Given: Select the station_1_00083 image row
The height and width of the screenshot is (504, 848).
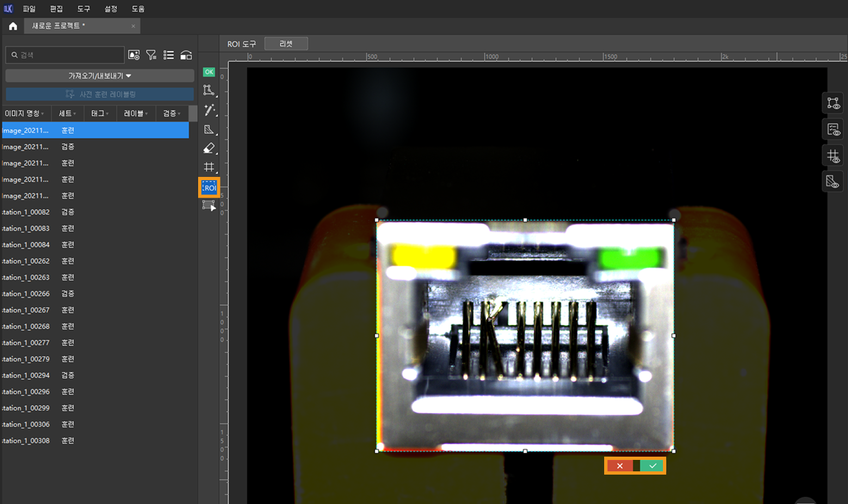Looking at the screenshot, I should click(x=95, y=228).
